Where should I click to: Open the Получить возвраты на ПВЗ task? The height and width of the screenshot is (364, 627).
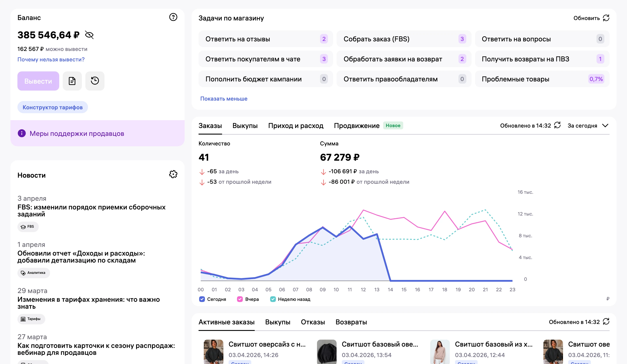coord(542,59)
